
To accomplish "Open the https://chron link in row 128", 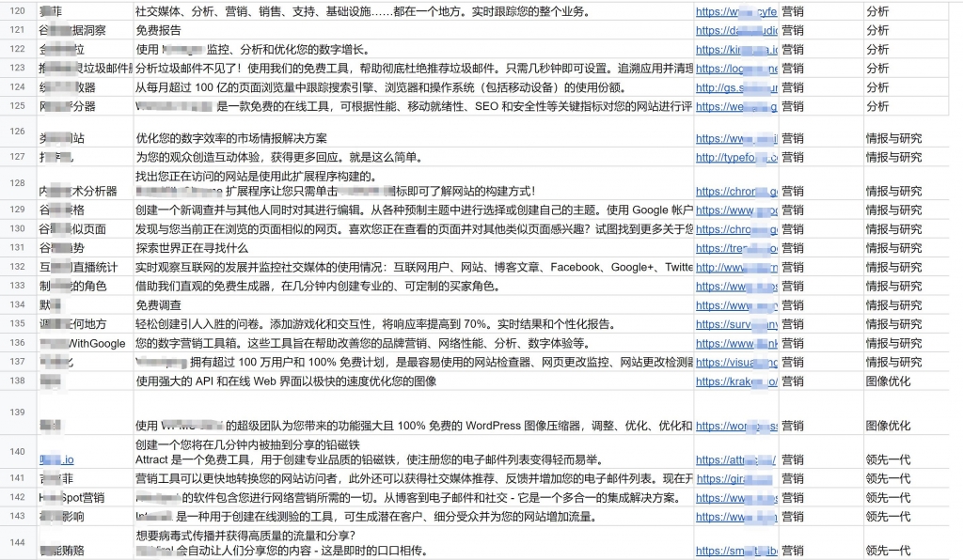I will point(736,192).
